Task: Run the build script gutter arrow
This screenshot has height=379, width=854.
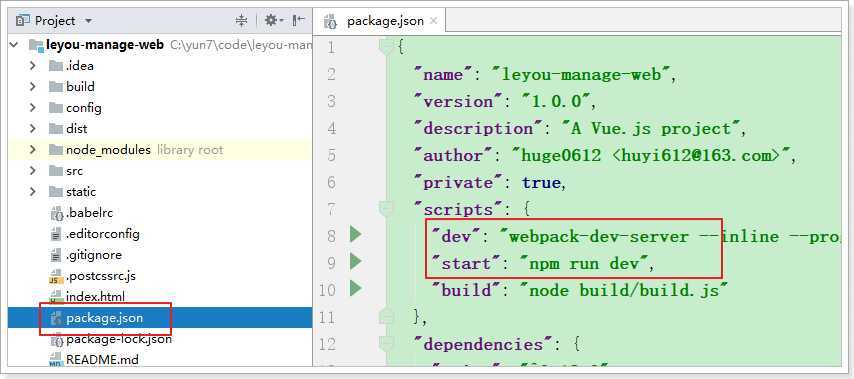Action: [355, 288]
